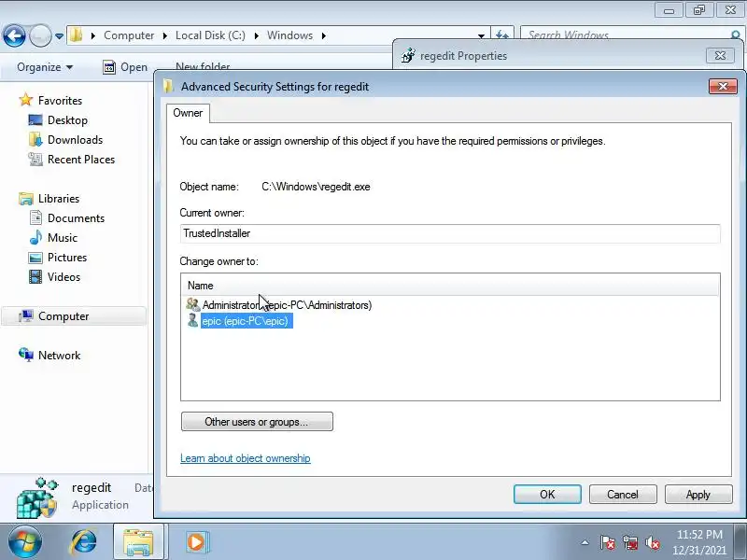The height and width of the screenshot is (560, 747).
Task: Show hidden tray icons arrow
Action: pyautogui.click(x=585, y=542)
